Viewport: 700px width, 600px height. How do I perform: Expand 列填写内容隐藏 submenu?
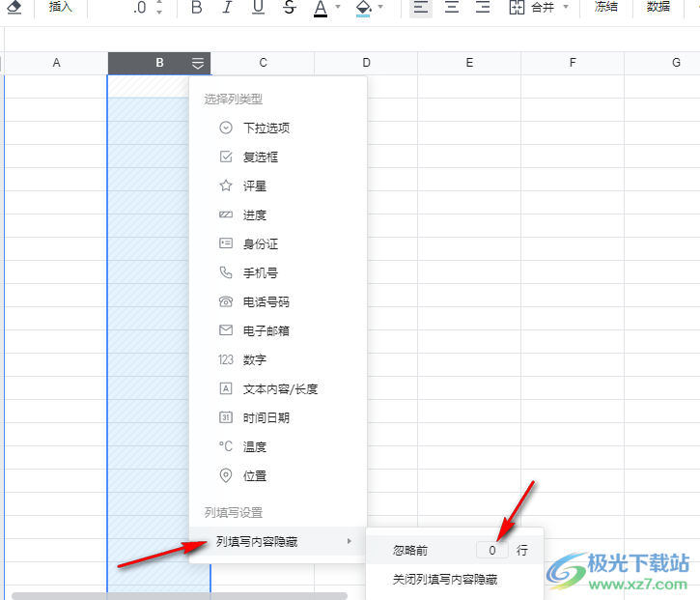tap(278, 541)
